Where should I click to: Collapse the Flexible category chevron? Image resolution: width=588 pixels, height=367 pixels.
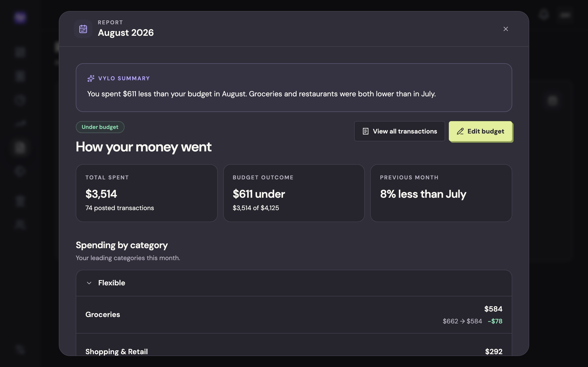tap(89, 283)
